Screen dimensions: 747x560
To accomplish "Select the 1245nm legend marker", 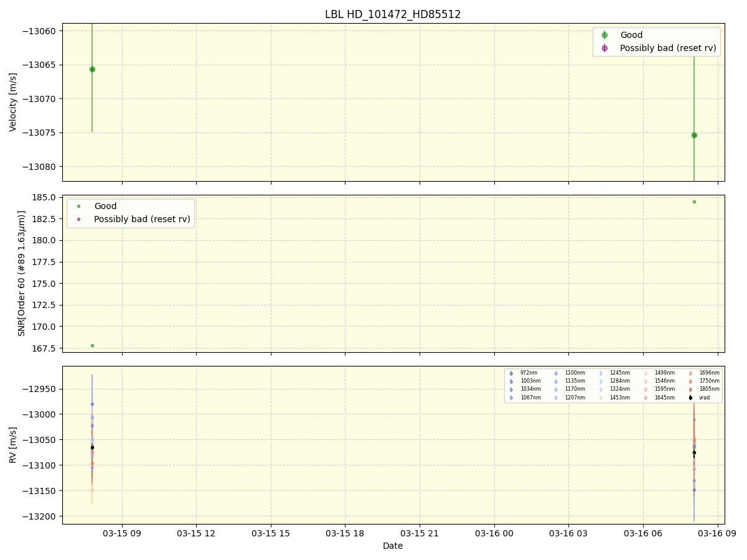I will point(601,373).
